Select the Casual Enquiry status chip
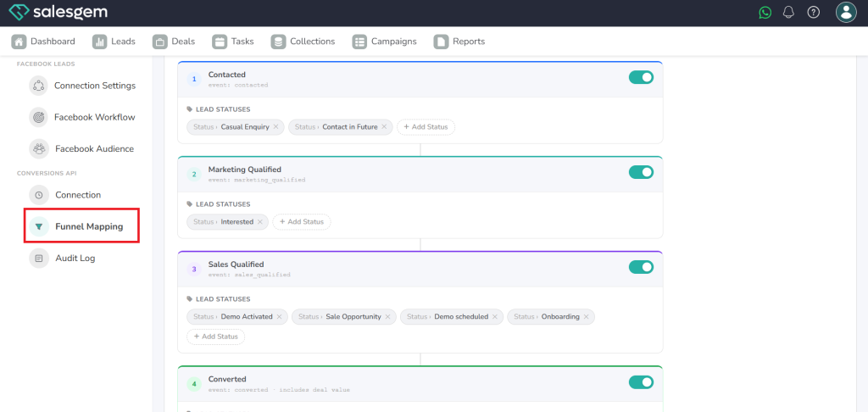Image resolution: width=868 pixels, height=412 pixels. (236, 127)
